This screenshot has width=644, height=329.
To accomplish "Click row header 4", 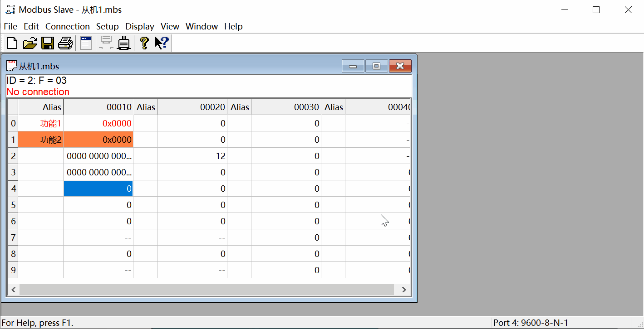I will (x=13, y=189).
